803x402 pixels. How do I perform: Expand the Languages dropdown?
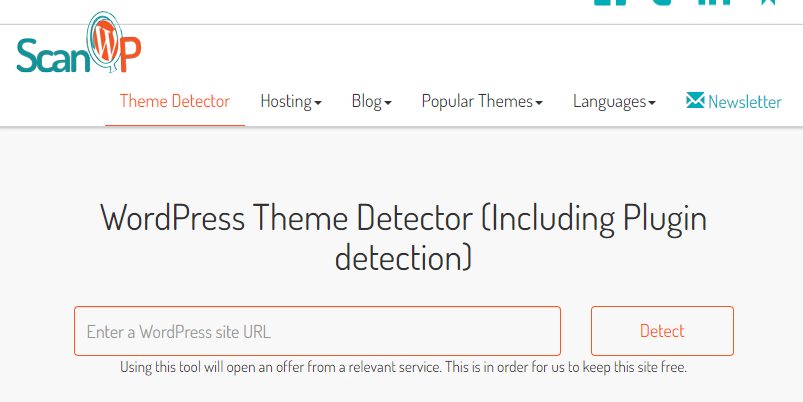(614, 101)
